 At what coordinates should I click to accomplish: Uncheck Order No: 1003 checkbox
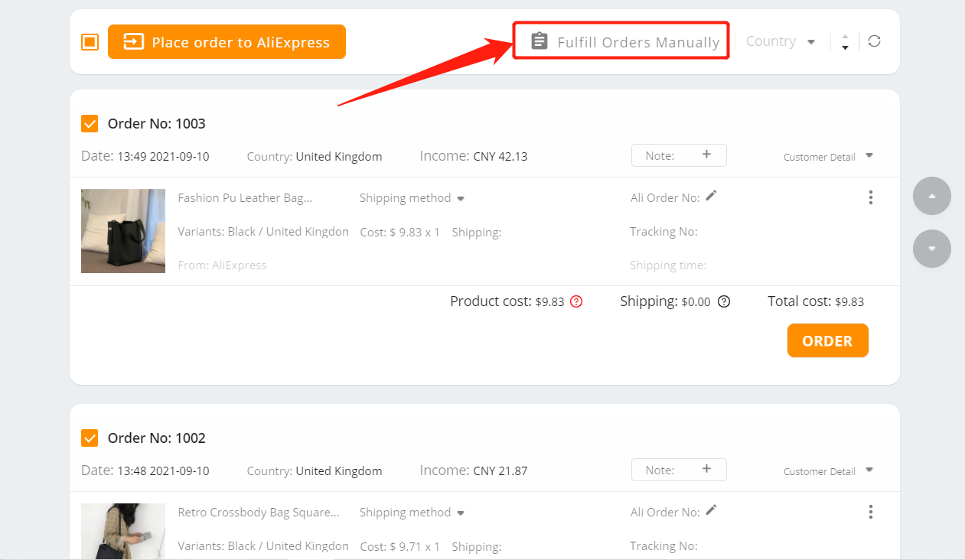click(x=90, y=123)
